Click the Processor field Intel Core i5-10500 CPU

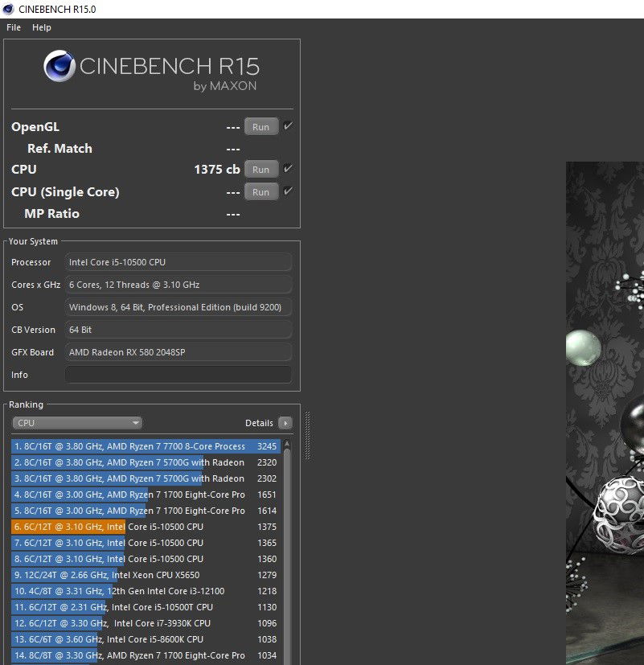(x=178, y=262)
